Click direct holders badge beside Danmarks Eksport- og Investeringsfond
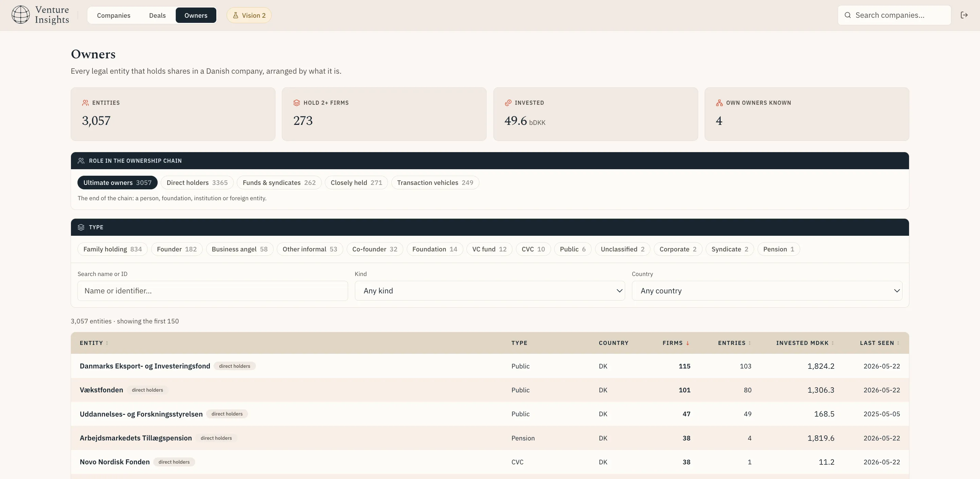The image size is (980, 479). 235,366
